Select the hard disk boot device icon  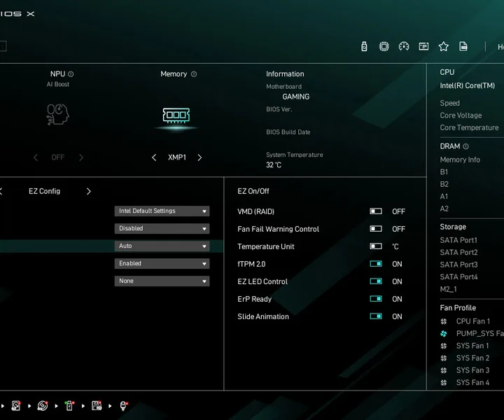pyautogui.click(x=15, y=406)
